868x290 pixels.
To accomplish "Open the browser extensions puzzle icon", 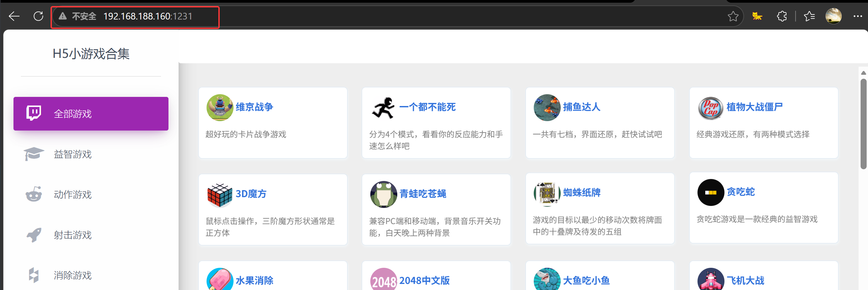I will click(x=782, y=16).
